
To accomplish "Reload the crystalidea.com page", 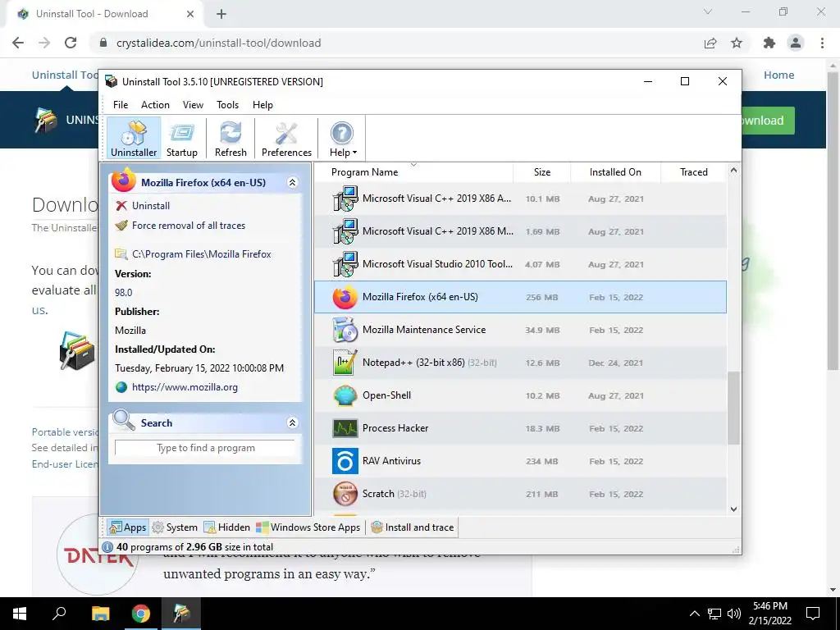I will pyautogui.click(x=71, y=43).
